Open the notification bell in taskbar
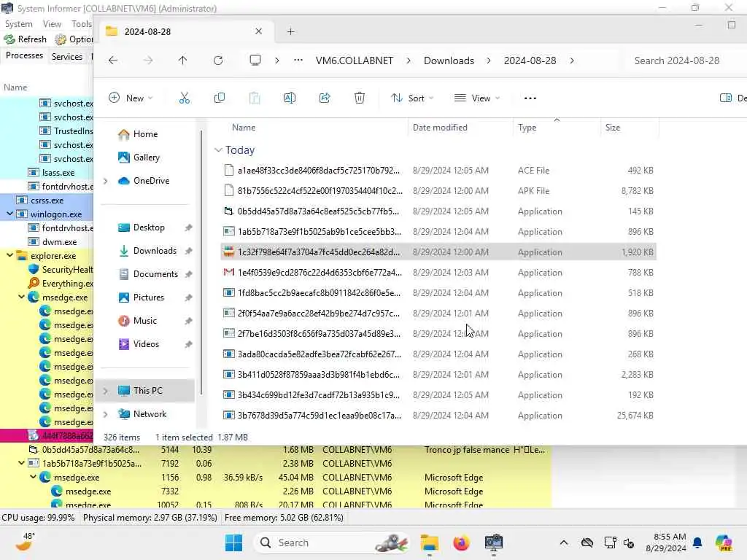The width and height of the screenshot is (747, 560). [x=697, y=542]
